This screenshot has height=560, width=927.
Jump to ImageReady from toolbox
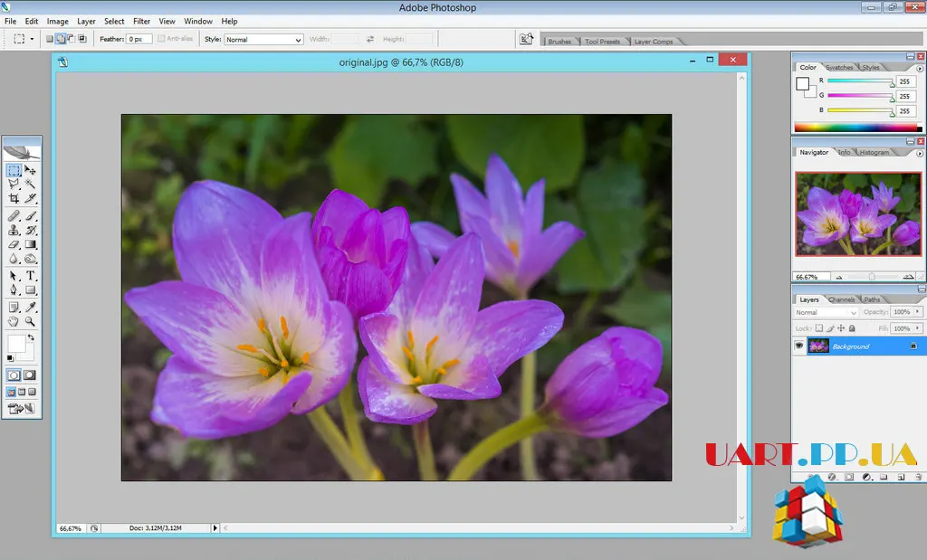[x=22, y=408]
